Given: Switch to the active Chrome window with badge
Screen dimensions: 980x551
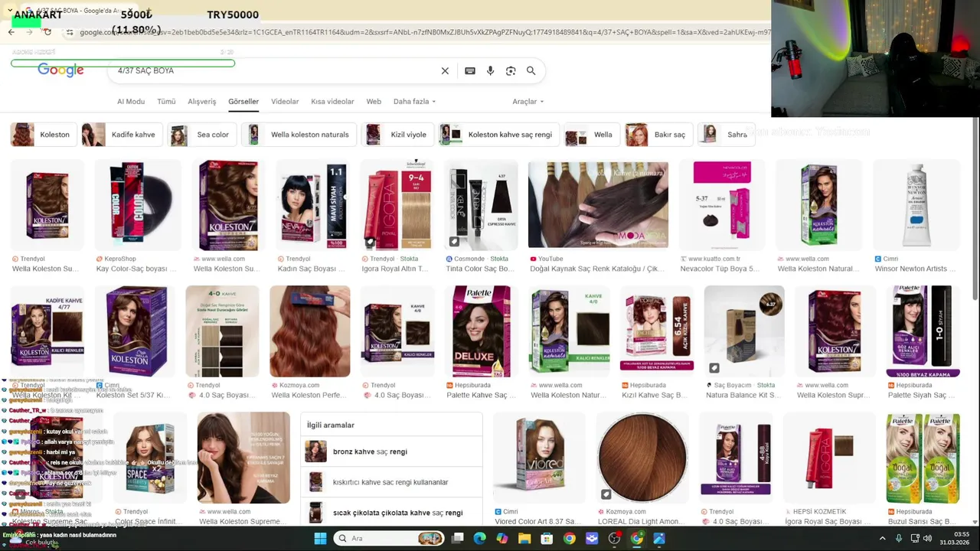Looking at the screenshot, I should coord(637,538).
